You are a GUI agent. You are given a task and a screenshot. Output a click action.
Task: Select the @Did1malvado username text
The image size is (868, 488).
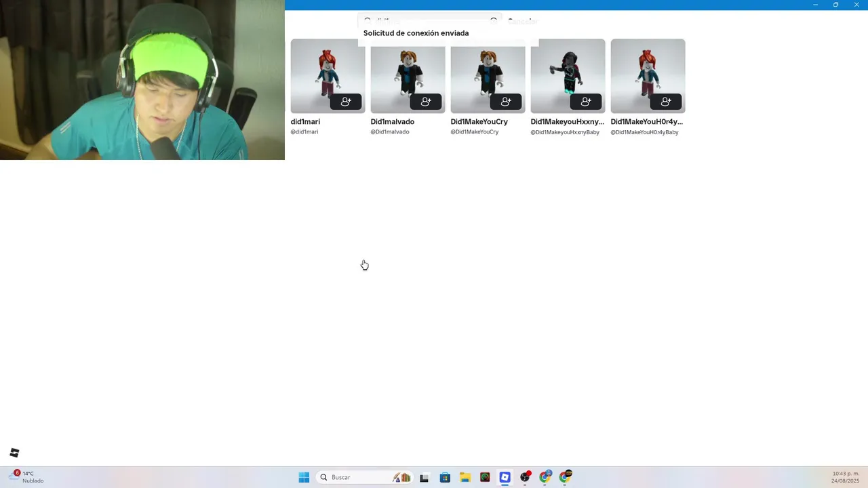click(x=390, y=132)
